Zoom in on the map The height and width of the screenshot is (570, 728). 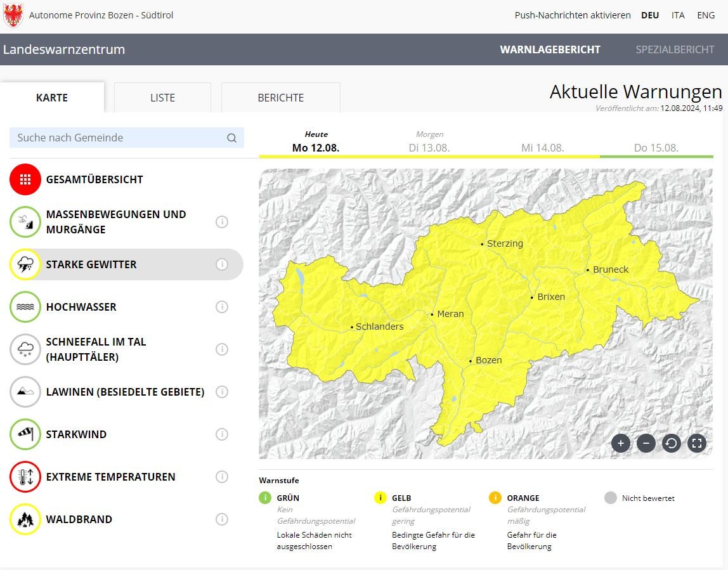click(x=620, y=443)
